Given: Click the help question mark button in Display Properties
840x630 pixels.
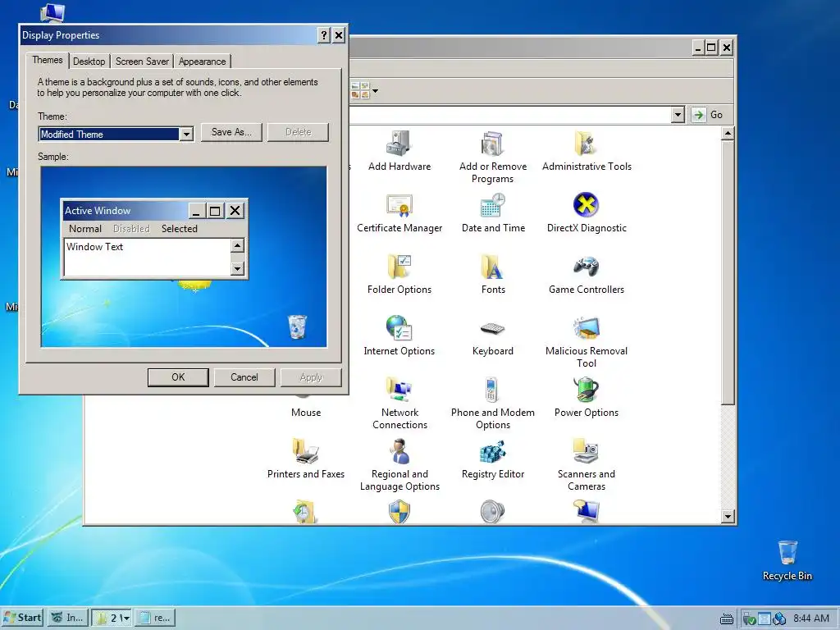Looking at the screenshot, I should 323,35.
